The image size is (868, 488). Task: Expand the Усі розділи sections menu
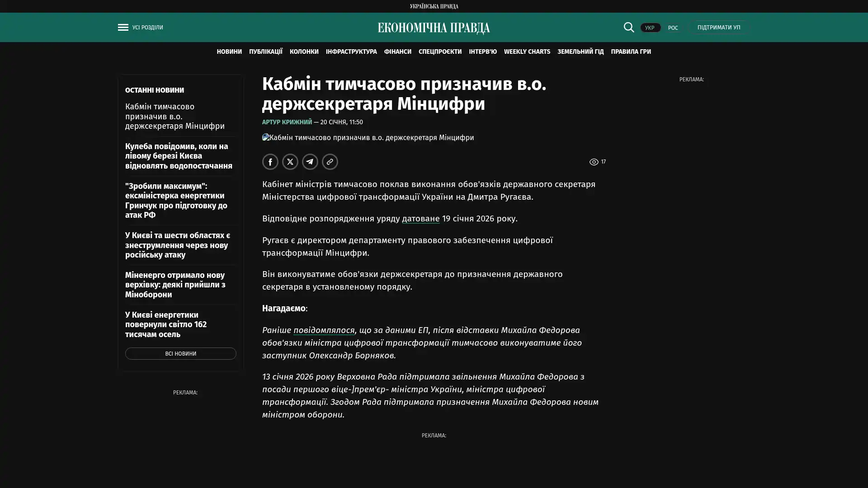coord(147,28)
